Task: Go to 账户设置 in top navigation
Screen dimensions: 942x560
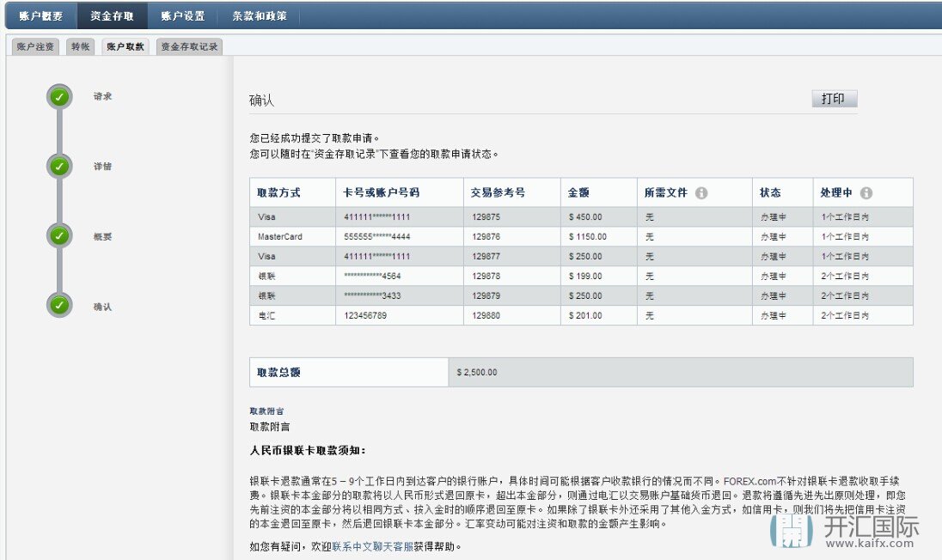Action: [x=182, y=15]
